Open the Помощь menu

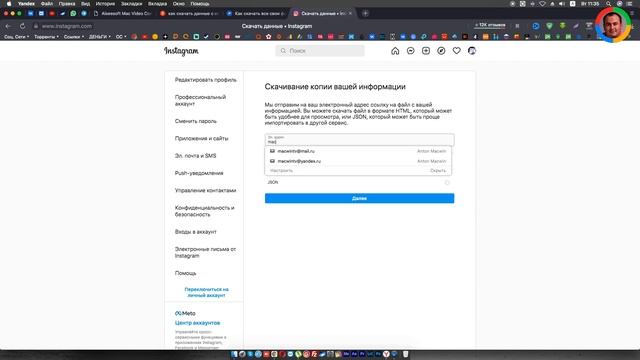click(x=200, y=4)
